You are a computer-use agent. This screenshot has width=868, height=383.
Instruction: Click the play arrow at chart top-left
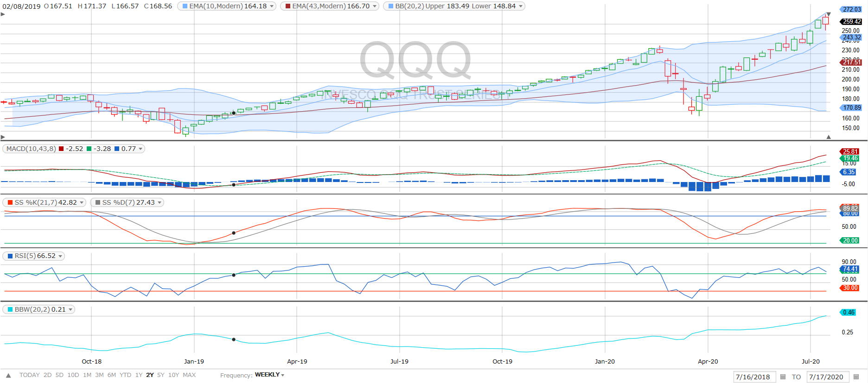(x=3, y=14)
